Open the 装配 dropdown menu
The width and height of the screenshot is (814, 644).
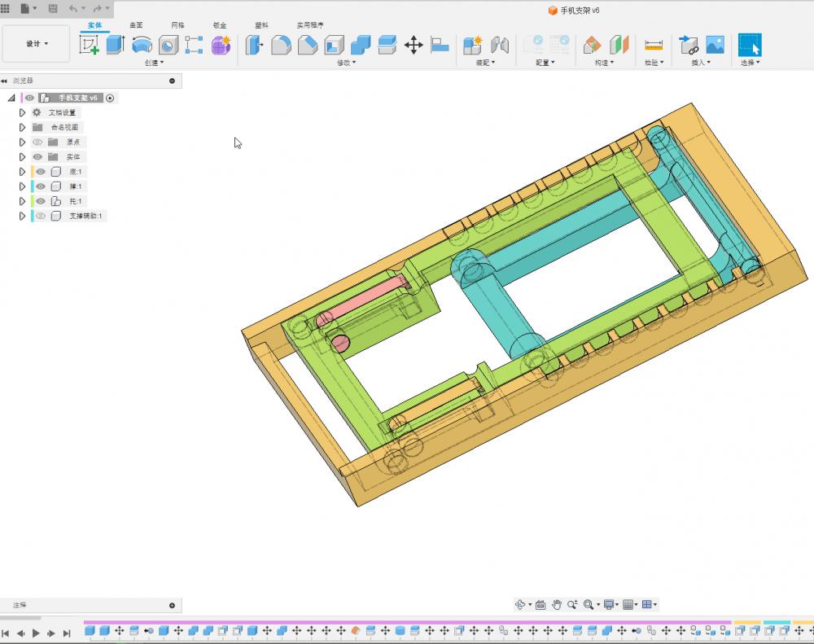485,63
